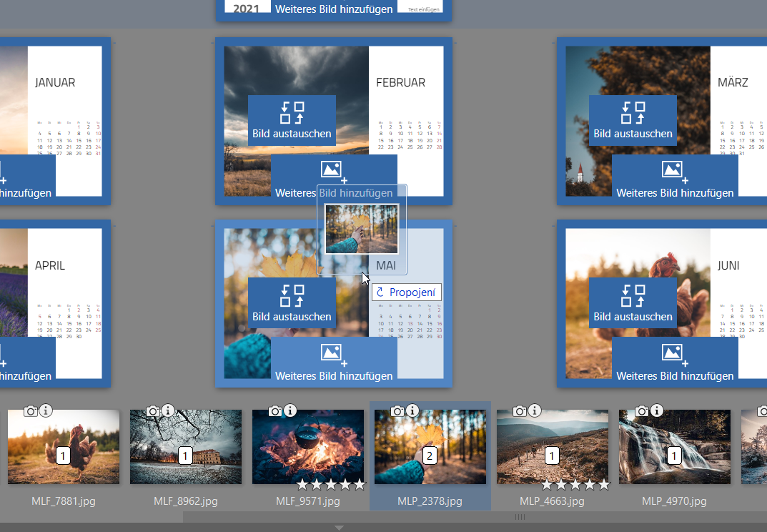Viewport: 767px width, 532px height.
Task: Click Bild austauschen on the März page
Action: [x=633, y=120]
